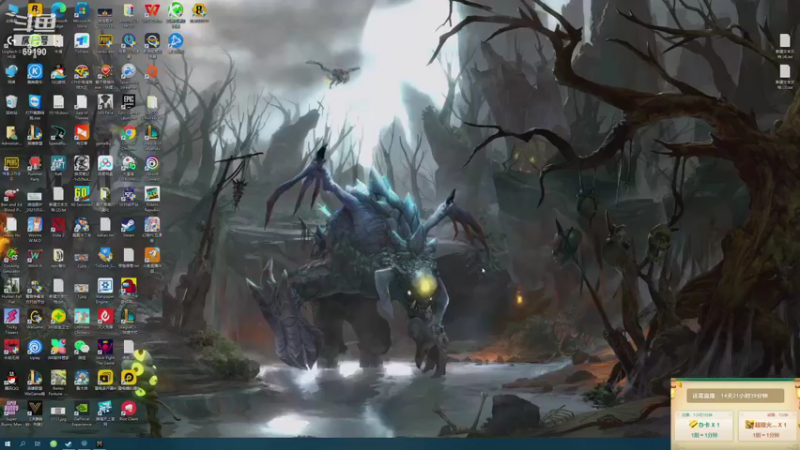Open the Worms W.M.D shortcut
This screenshot has width=800, height=450.
pyautogui.click(x=35, y=224)
